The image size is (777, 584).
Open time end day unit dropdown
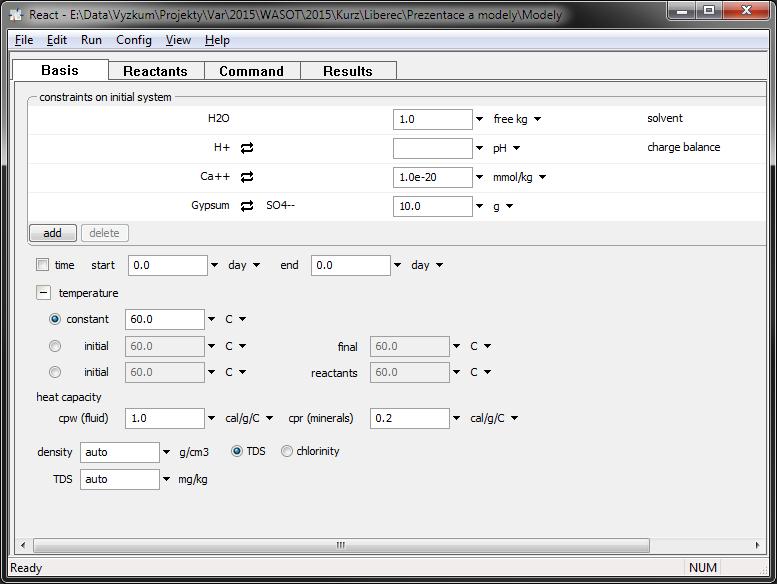(x=439, y=265)
